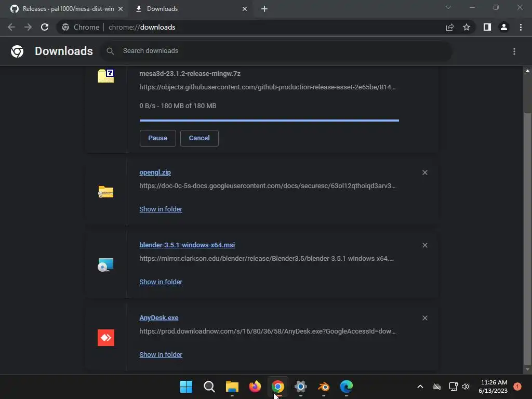This screenshot has height=399, width=532.
Task: Open the Downloads page more actions menu
Action: [x=514, y=51]
